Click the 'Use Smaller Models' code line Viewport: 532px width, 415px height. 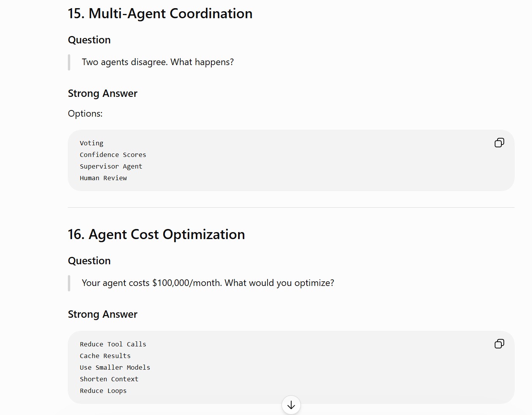[x=115, y=367]
